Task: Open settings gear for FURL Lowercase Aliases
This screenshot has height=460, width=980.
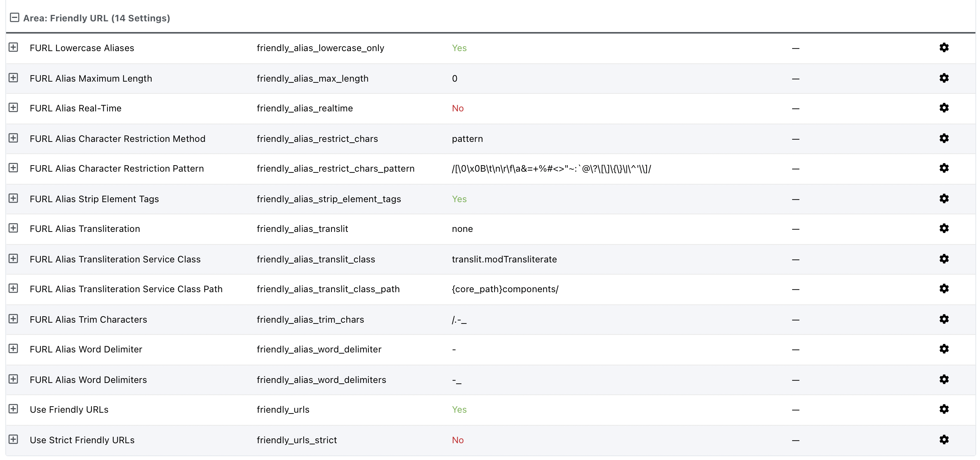Action: coord(944,48)
